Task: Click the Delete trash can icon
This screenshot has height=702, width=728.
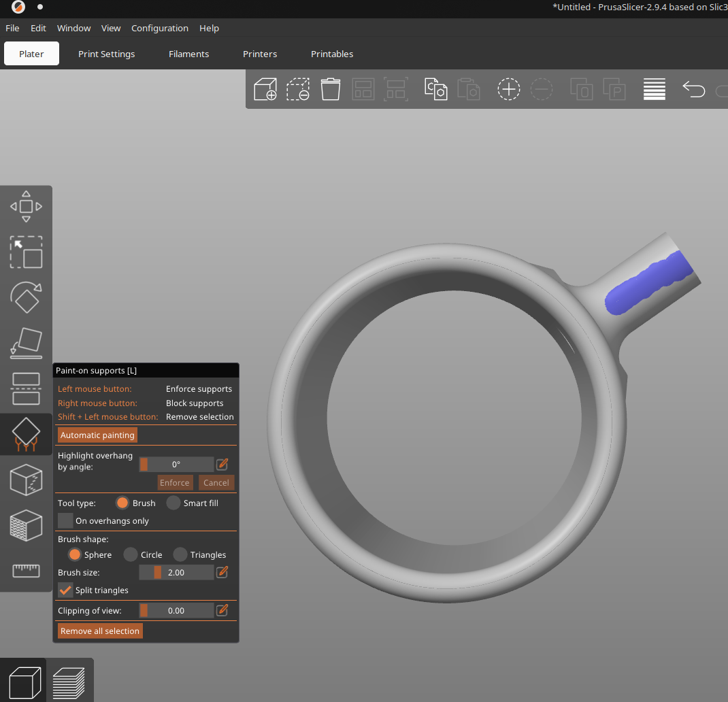Action: [331, 89]
